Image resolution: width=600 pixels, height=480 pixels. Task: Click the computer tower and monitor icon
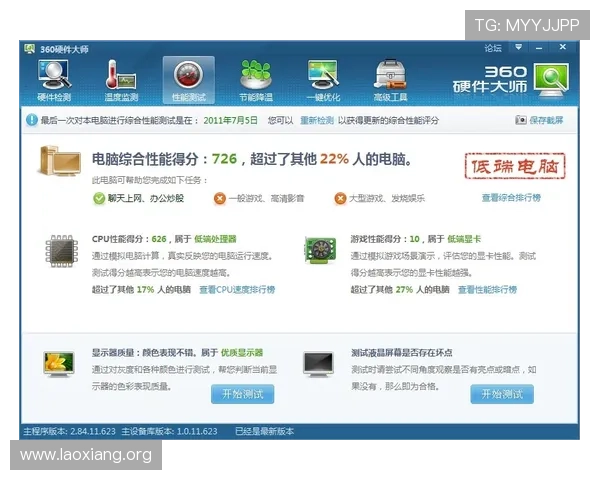point(60,161)
